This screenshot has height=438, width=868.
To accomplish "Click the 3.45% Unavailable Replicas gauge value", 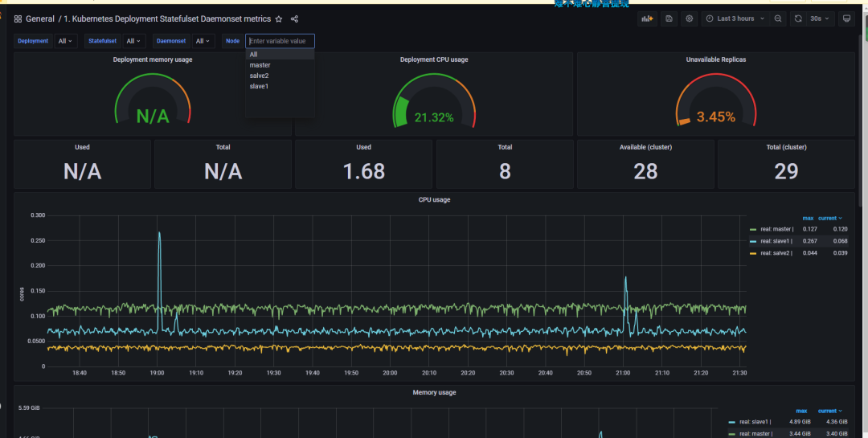I will click(716, 117).
